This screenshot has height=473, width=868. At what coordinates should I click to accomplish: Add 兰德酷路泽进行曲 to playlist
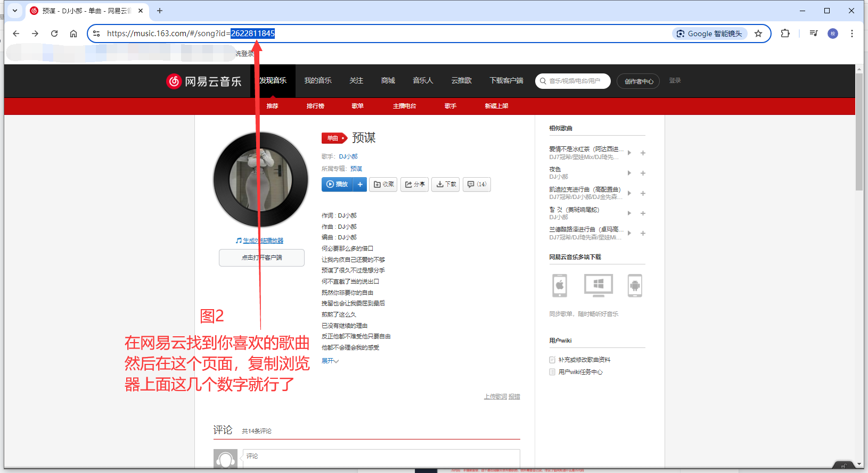pos(643,233)
